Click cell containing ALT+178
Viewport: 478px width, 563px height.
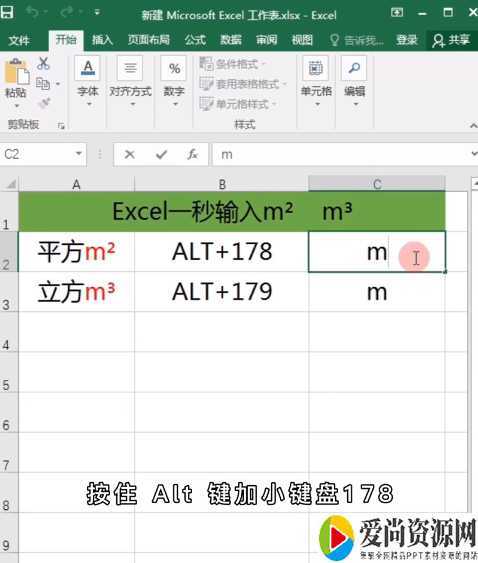click(222, 252)
